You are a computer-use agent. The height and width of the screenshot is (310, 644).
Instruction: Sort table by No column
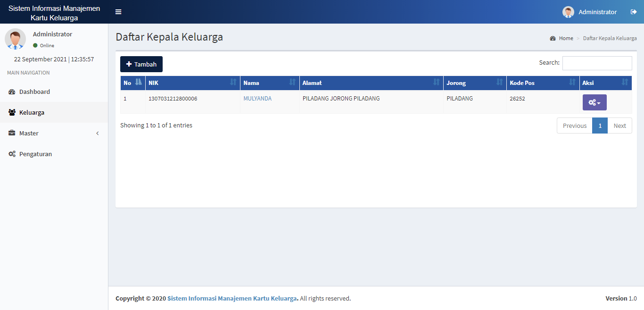coord(132,83)
